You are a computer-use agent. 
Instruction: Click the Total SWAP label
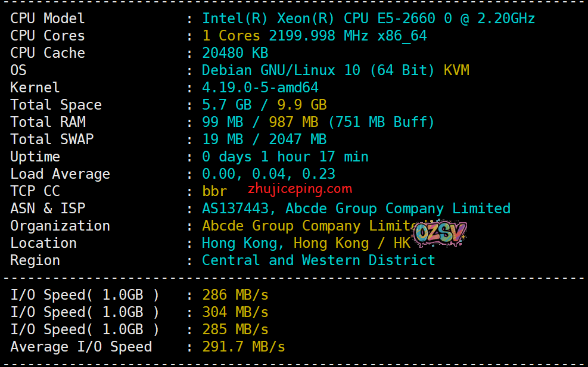pos(52,139)
